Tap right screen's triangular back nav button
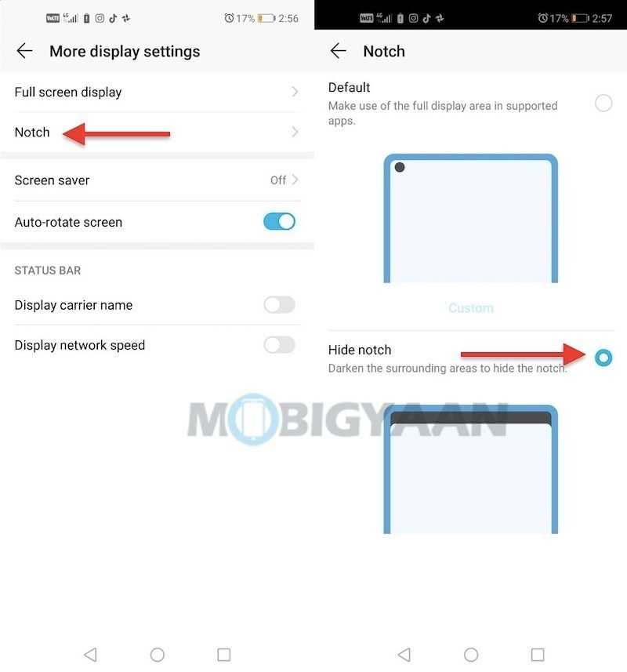The width and height of the screenshot is (627, 672). pos(404,655)
